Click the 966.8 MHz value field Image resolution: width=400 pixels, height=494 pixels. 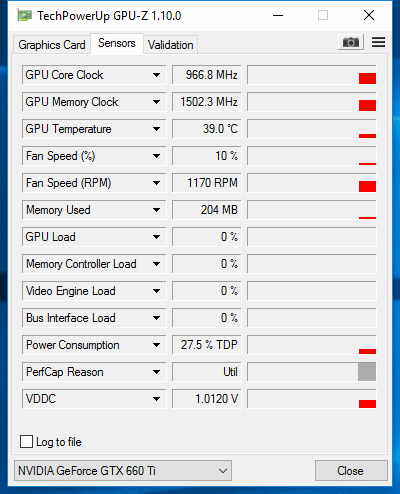(207, 75)
